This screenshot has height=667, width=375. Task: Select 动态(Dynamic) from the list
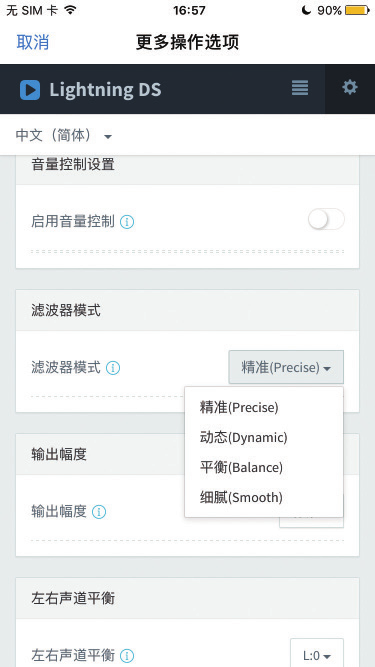click(x=244, y=437)
